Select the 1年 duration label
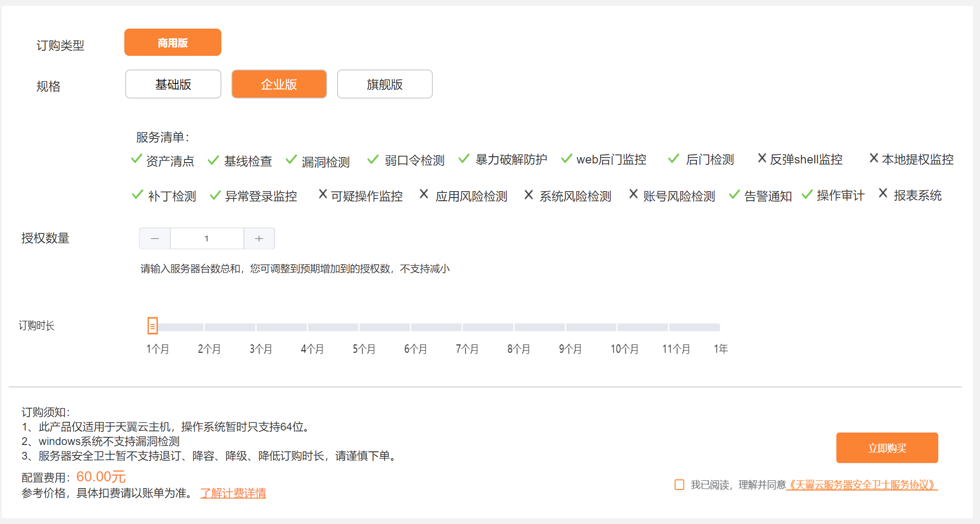The image size is (980, 524). (x=720, y=349)
